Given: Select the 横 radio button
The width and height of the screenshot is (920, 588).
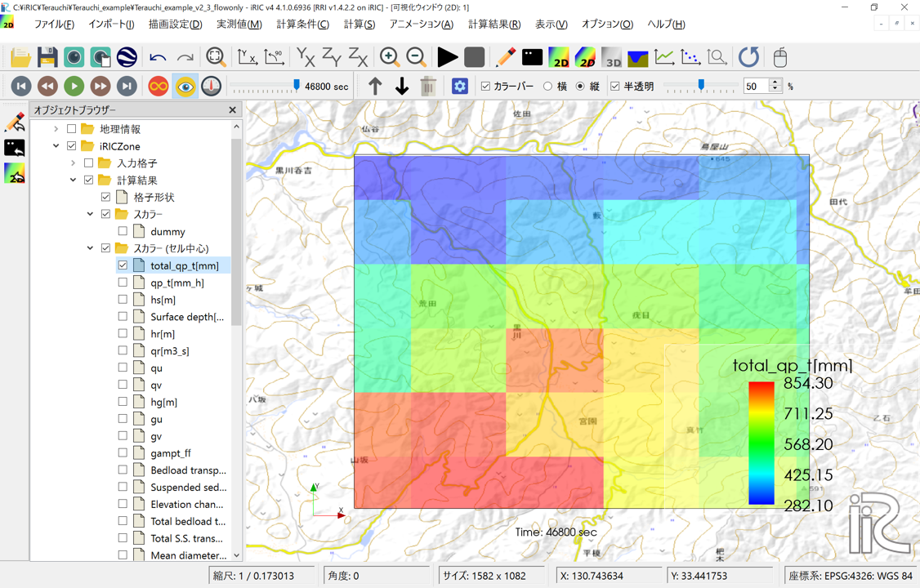Looking at the screenshot, I should (x=548, y=87).
